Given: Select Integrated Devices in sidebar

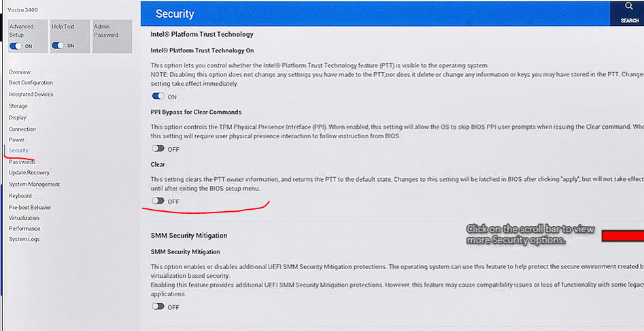Looking at the screenshot, I should [x=31, y=94].
